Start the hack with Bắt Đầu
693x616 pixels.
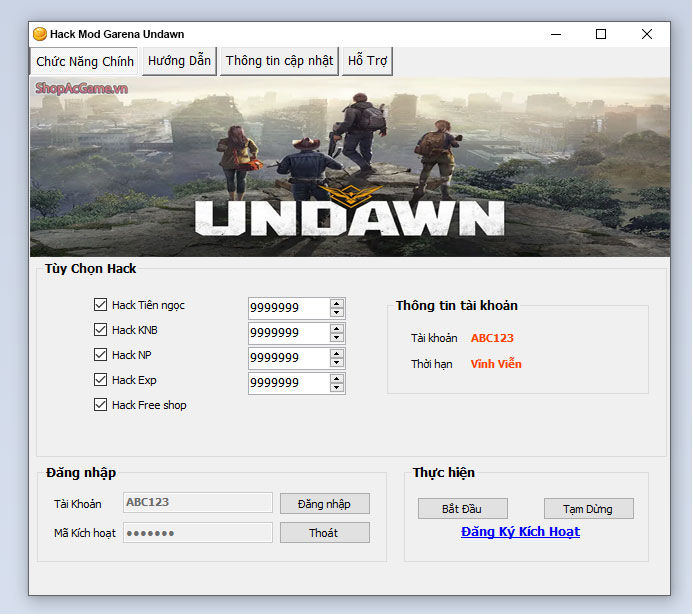pyautogui.click(x=462, y=509)
